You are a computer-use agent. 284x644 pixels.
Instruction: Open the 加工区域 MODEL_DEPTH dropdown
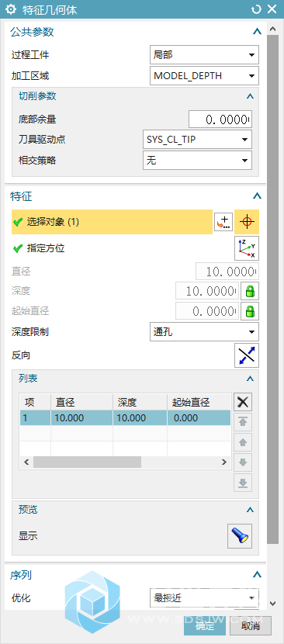coord(204,75)
